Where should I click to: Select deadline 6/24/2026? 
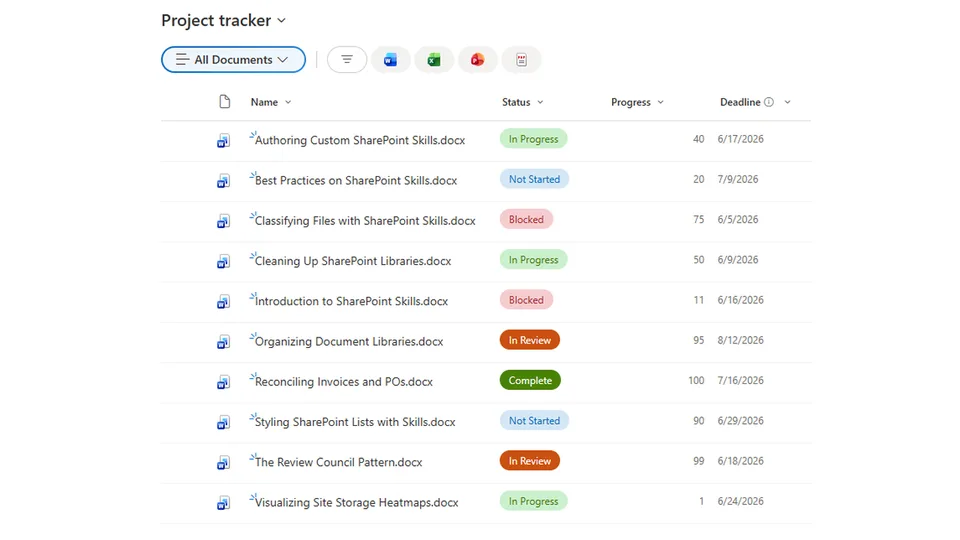tap(741, 501)
